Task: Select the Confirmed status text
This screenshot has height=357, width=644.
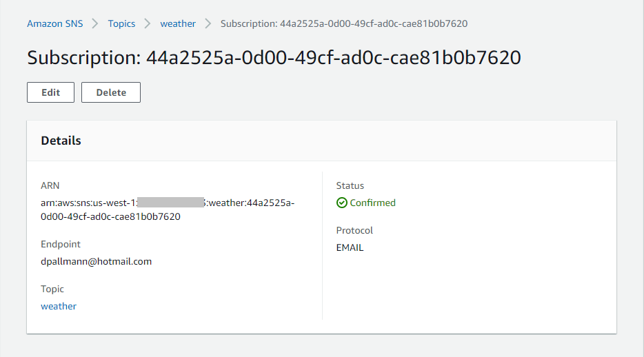Action: tap(372, 203)
